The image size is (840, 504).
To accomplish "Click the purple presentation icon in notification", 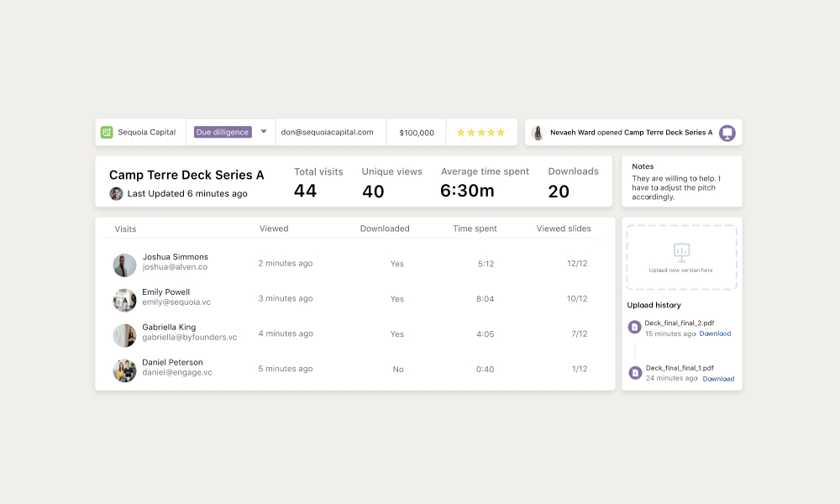I will pyautogui.click(x=727, y=133).
